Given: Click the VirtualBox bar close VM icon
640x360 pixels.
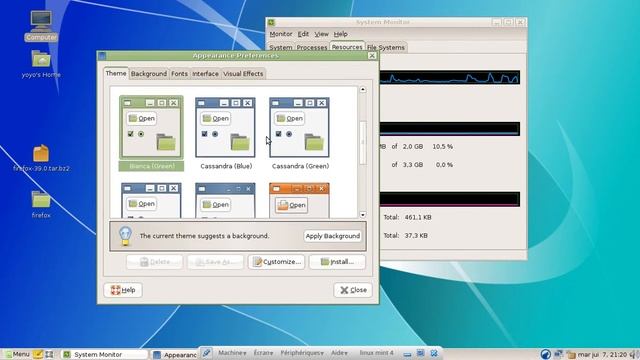Looking at the screenshot, I should click(x=434, y=353).
